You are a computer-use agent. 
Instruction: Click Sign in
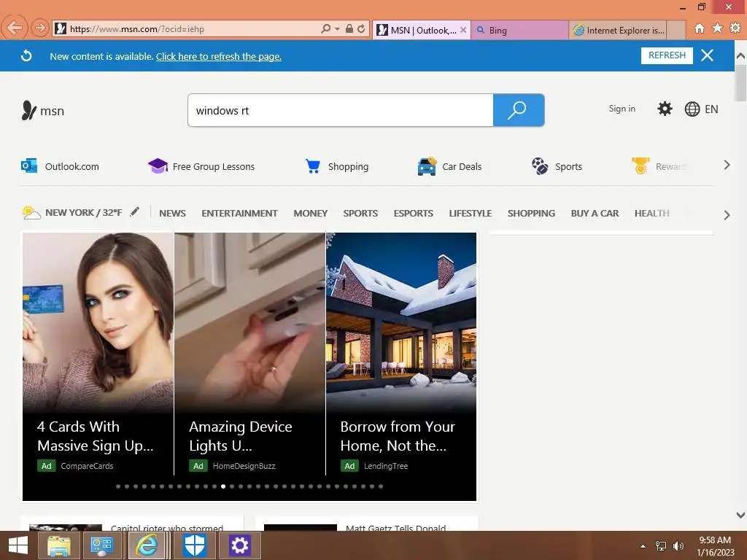coord(622,109)
